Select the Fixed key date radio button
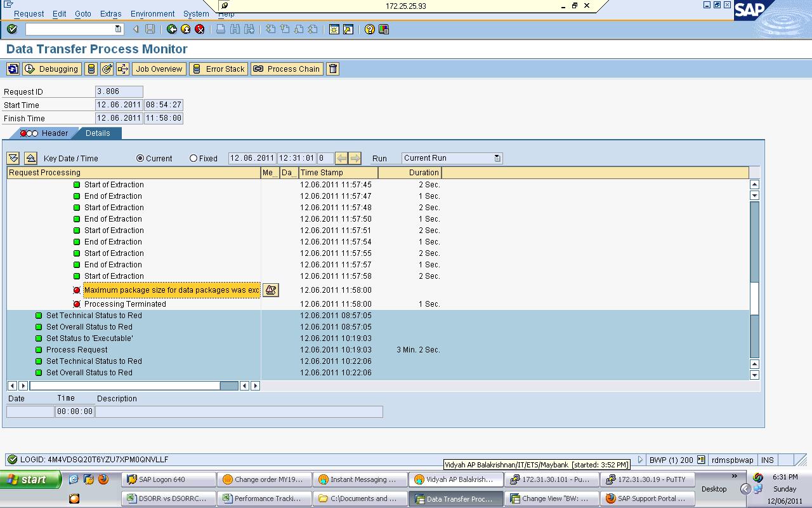 tap(192, 158)
